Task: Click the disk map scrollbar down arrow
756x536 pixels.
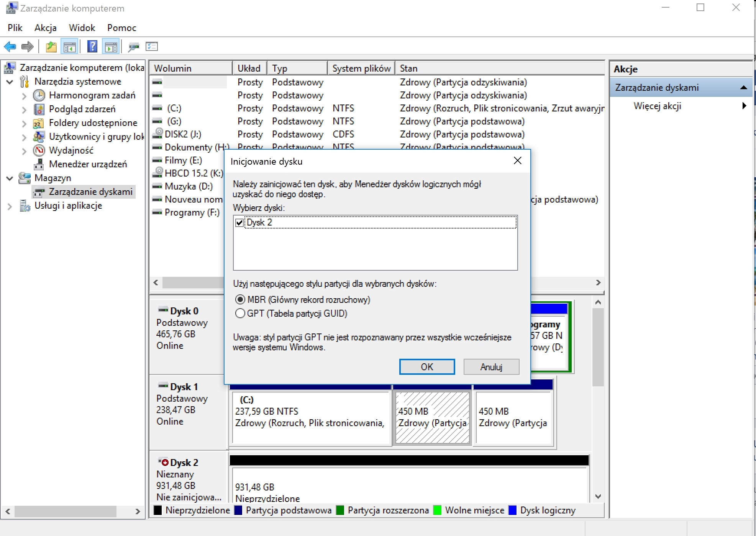Action: (598, 497)
